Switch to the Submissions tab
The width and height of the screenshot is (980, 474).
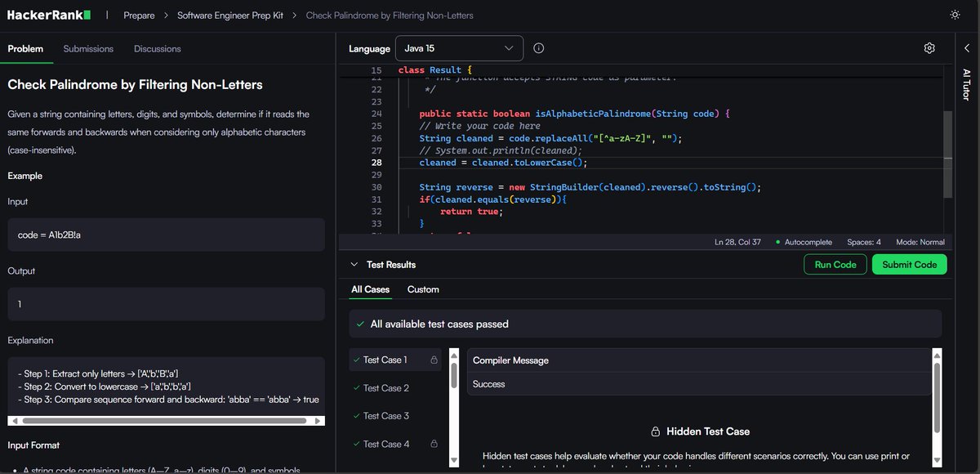[x=88, y=49]
